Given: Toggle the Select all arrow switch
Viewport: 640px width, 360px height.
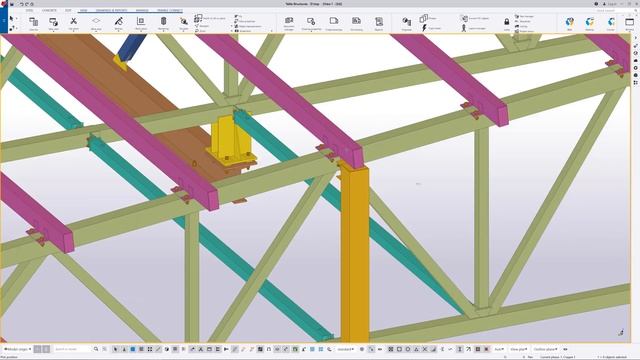Looking at the screenshot, I should (x=116, y=349).
